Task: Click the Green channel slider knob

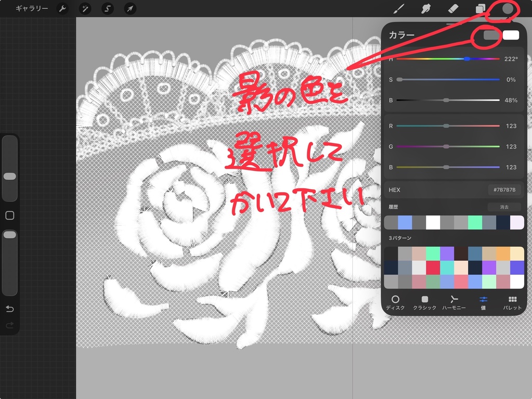Action: tap(446, 147)
